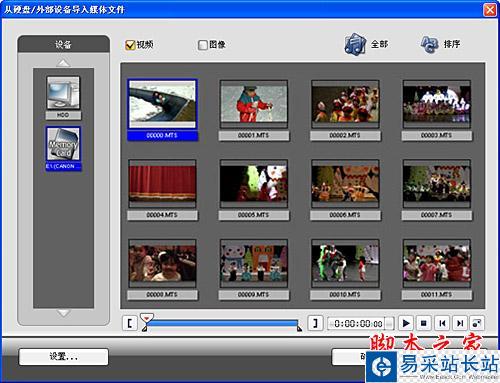Select the red curtain 00004.MTS thumbnail
500x383 pixels.
point(162,183)
